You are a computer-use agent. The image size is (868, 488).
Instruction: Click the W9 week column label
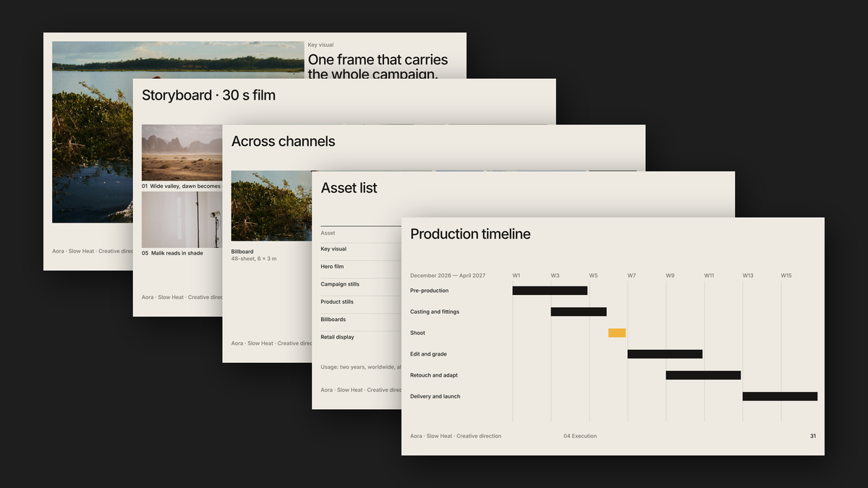coord(670,275)
